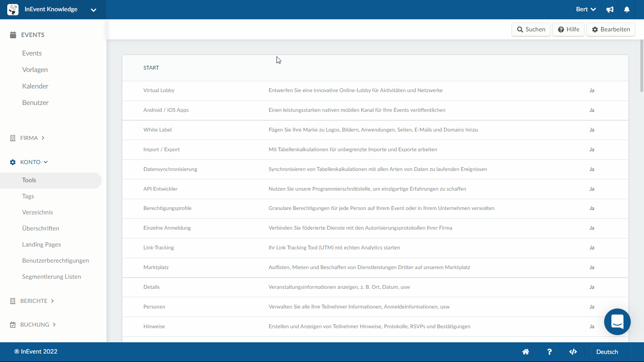Click the Android / iOS Apps row name
Viewport: 644px width, 362px height.
click(x=166, y=110)
